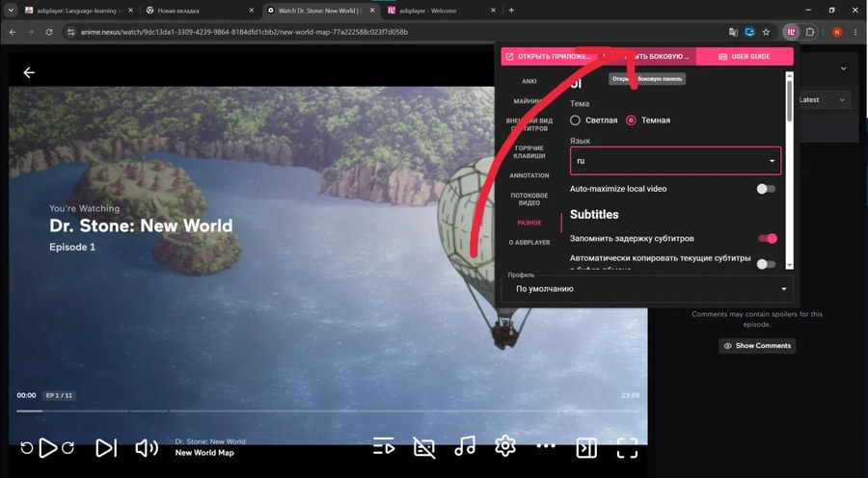Rewind using the replay-back icon in player
Viewport: 868px width, 478px height.
tap(26, 447)
